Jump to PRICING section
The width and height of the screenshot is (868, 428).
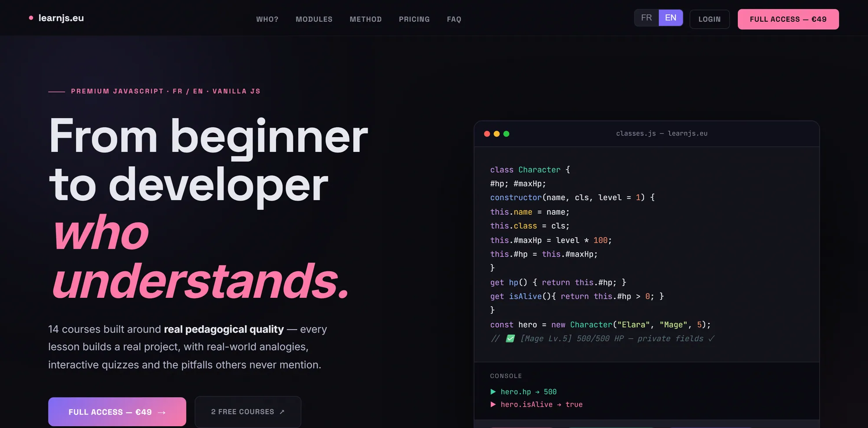point(414,20)
